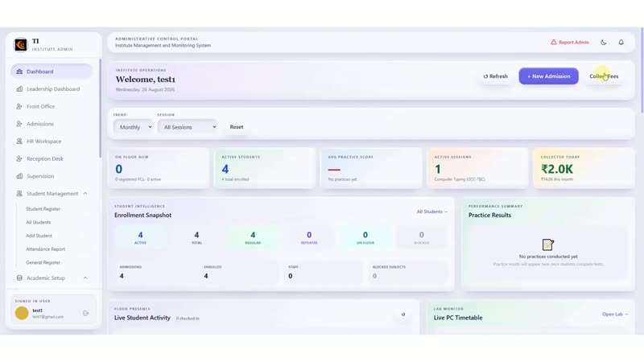This screenshot has width=644, height=362.
Task: Click the Avg Practice Score card
Action: tap(371, 168)
